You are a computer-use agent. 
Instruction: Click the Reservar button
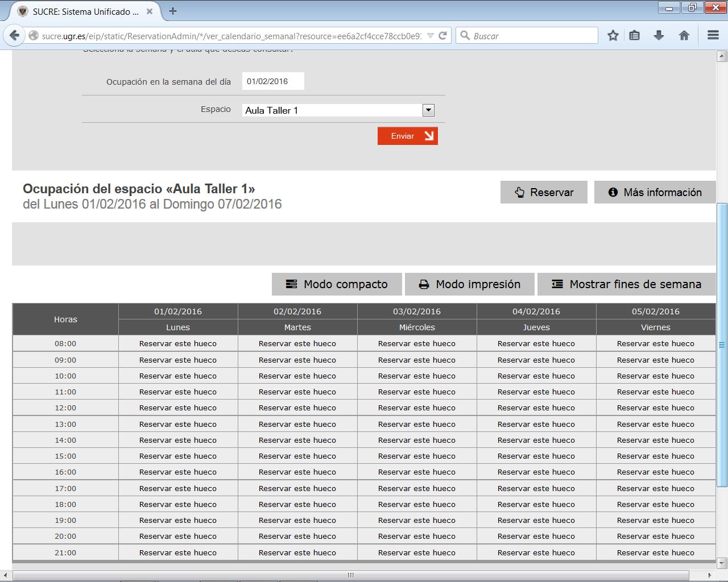[544, 192]
